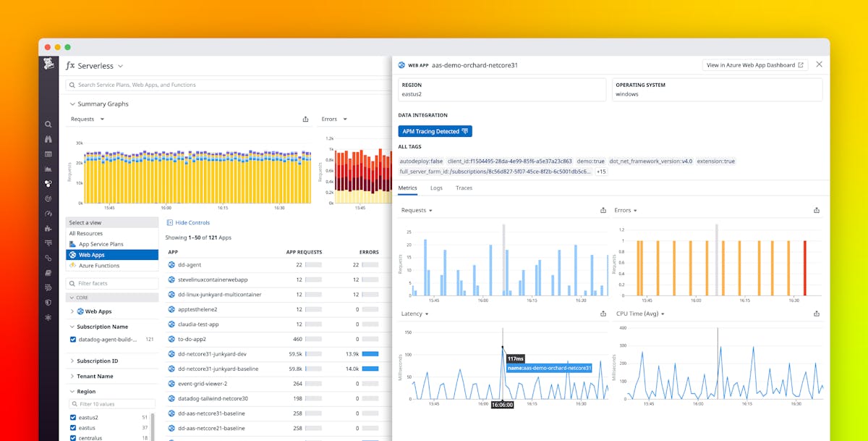Expand the Web Apps facet group
Image resolution: width=868 pixels, height=441 pixels.
point(72,311)
